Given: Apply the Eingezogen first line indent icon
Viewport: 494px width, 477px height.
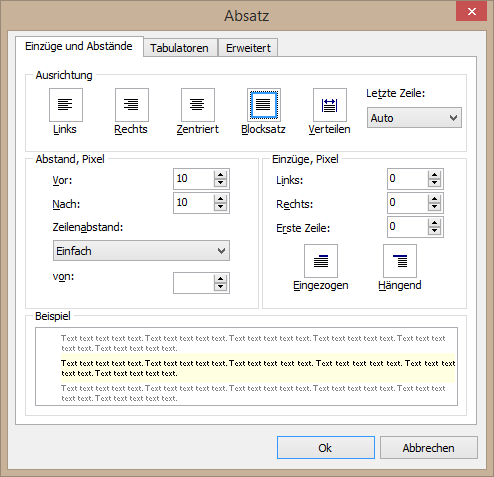Looking at the screenshot, I should (x=321, y=261).
